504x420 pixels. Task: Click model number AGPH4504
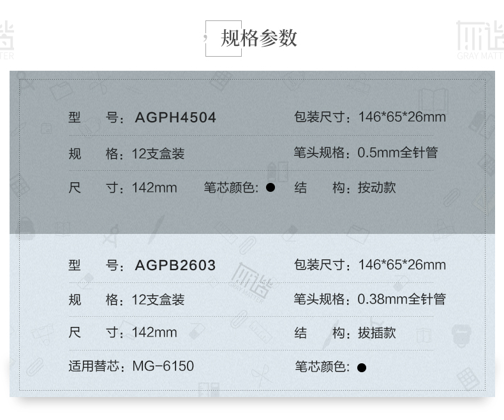click(175, 118)
